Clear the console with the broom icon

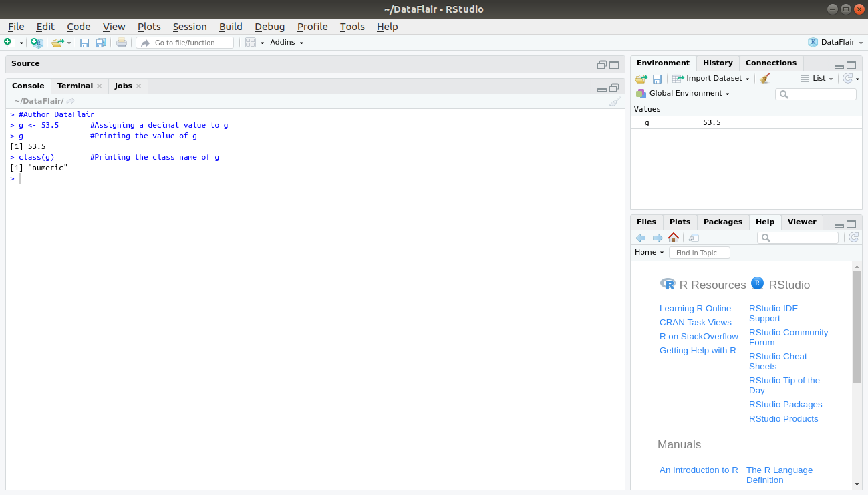click(615, 101)
